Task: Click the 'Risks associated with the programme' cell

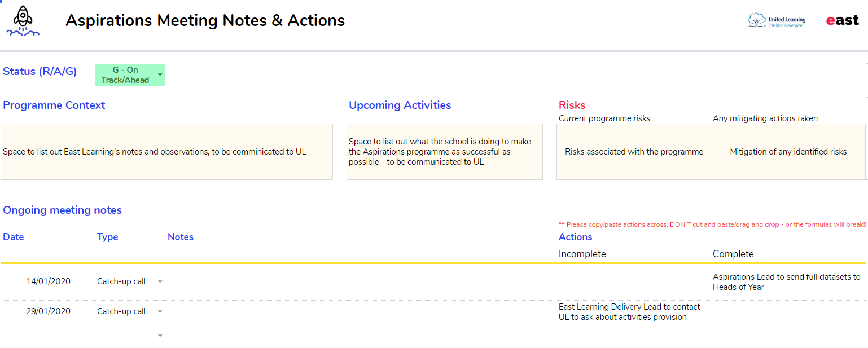Action: click(x=633, y=152)
